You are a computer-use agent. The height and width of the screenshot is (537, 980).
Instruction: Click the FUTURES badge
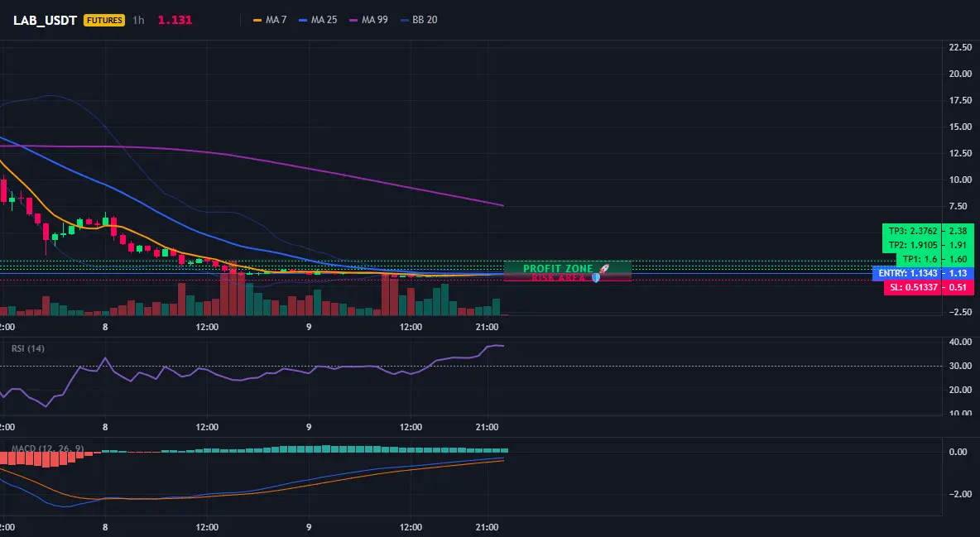104,20
